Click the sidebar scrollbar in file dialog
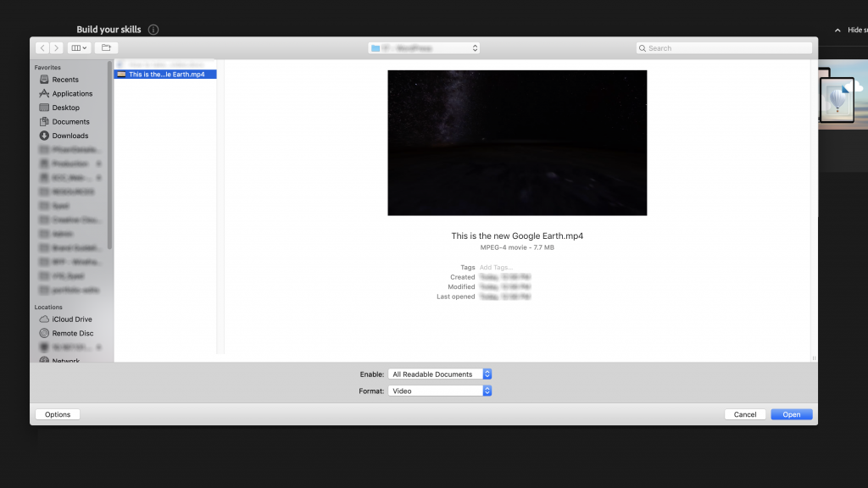This screenshot has width=868, height=488. click(x=109, y=155)
